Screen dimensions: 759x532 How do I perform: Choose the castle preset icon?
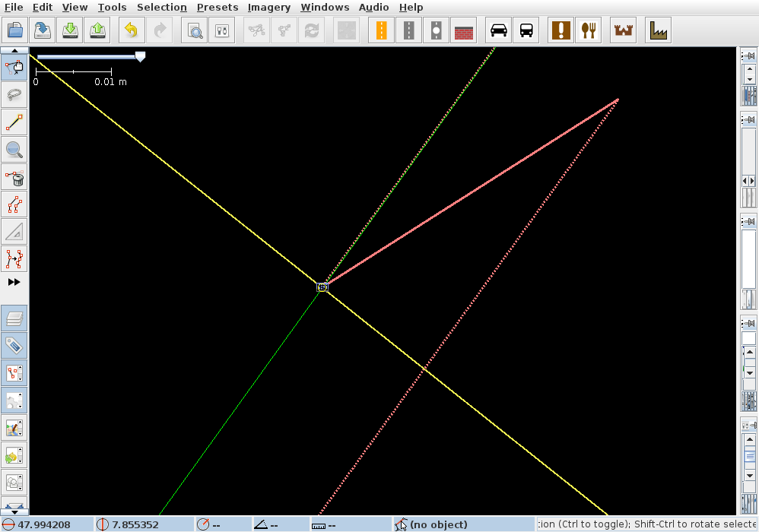tap(623, 30)
